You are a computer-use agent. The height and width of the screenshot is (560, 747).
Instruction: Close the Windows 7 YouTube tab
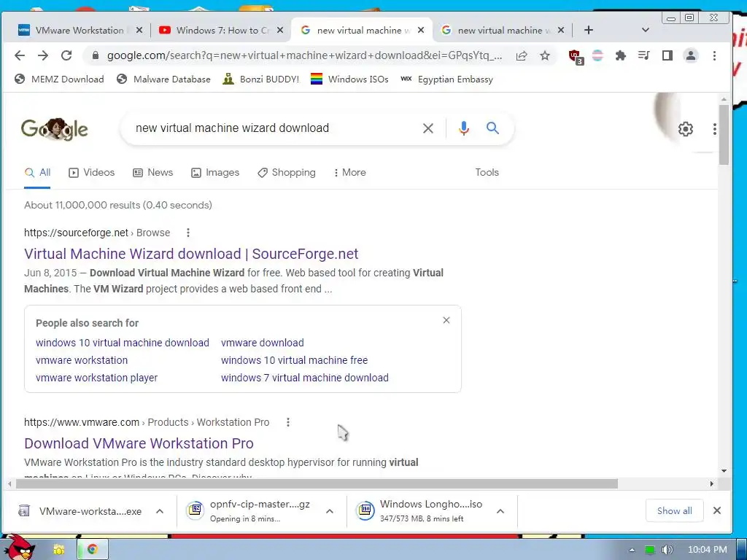(x=280, y=30)
